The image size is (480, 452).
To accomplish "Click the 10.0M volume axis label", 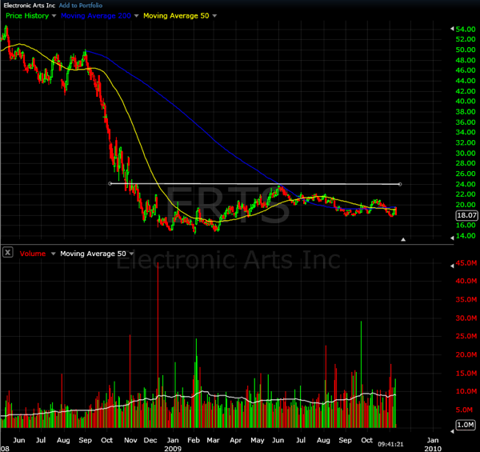I will click(466, 391).
